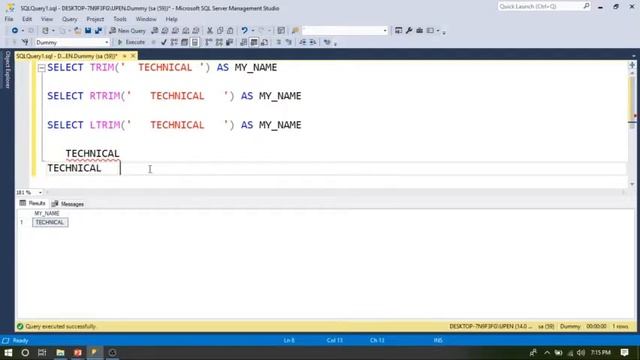Open the Query menu
The height and width of the screenshot is (360, 640).
point(69,19)
